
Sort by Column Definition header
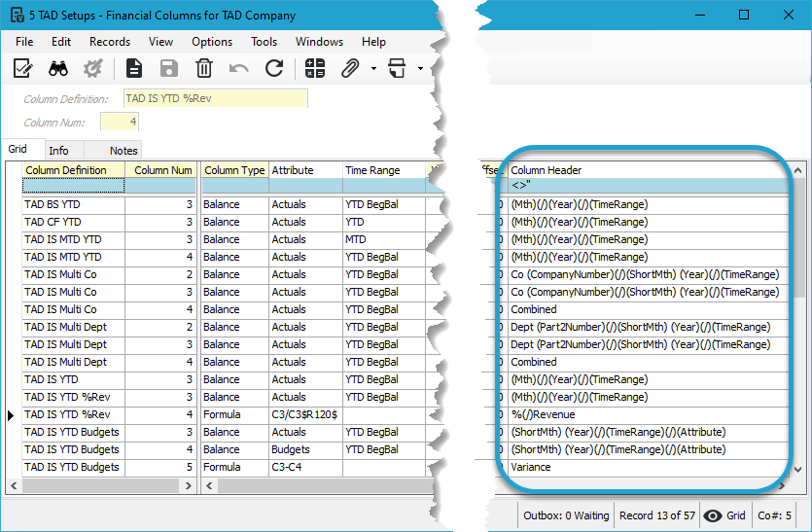click(73, 170)
